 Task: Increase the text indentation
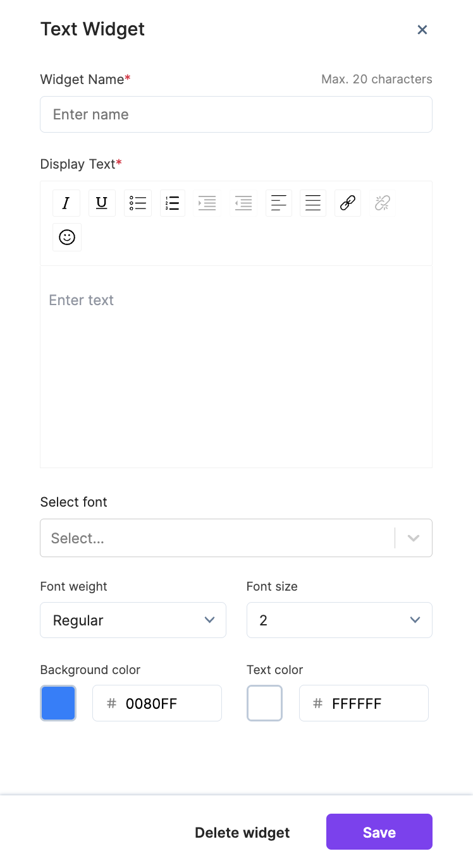point(207,203)
